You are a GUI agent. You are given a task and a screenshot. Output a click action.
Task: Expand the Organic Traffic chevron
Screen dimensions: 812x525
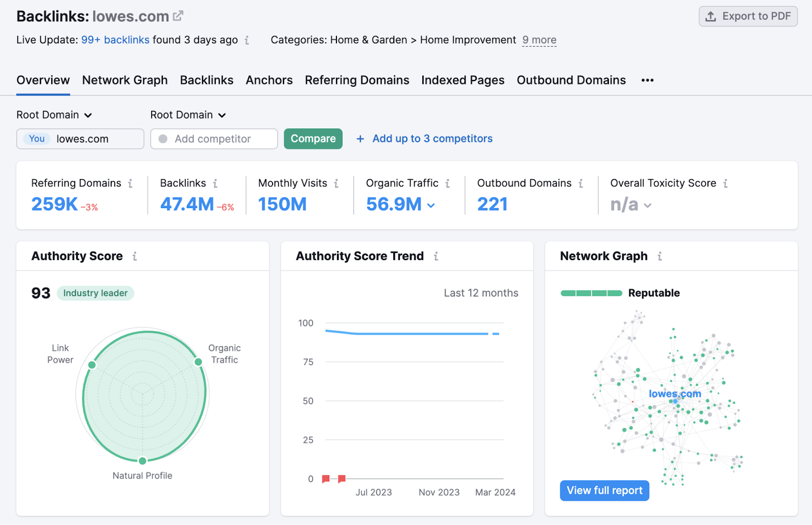tap(431, 205)
